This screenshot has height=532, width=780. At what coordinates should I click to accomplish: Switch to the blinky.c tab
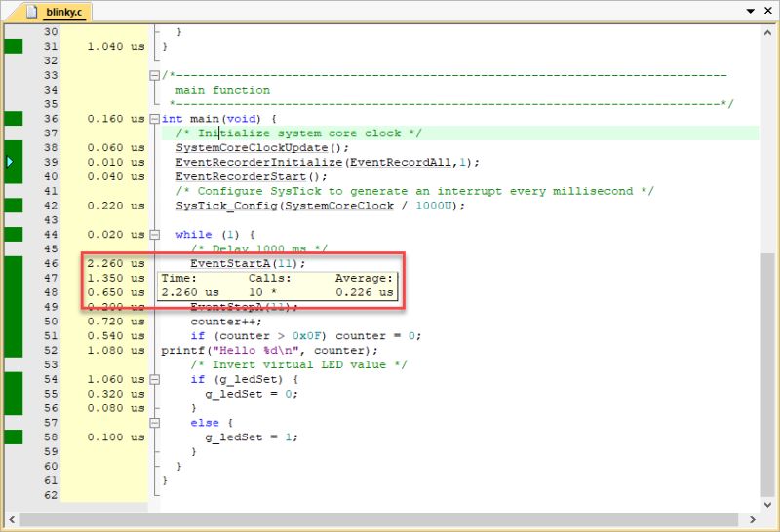tap(56, 12)
